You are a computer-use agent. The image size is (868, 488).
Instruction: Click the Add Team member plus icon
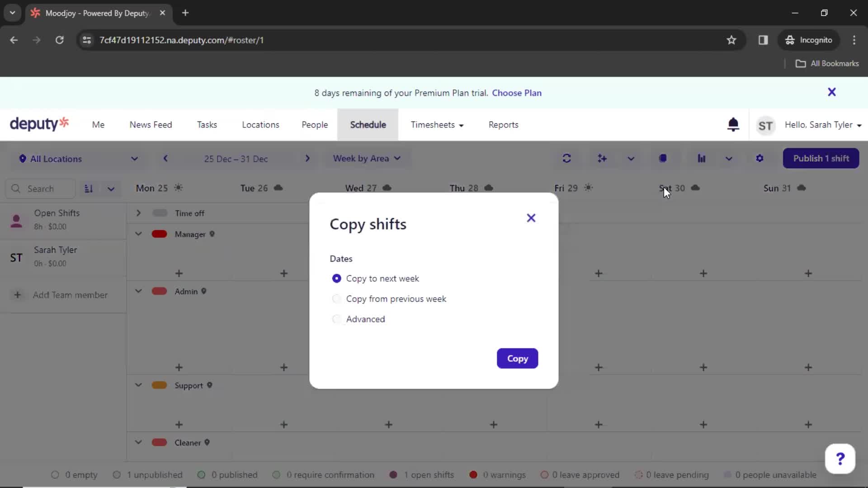coord(17,294)
